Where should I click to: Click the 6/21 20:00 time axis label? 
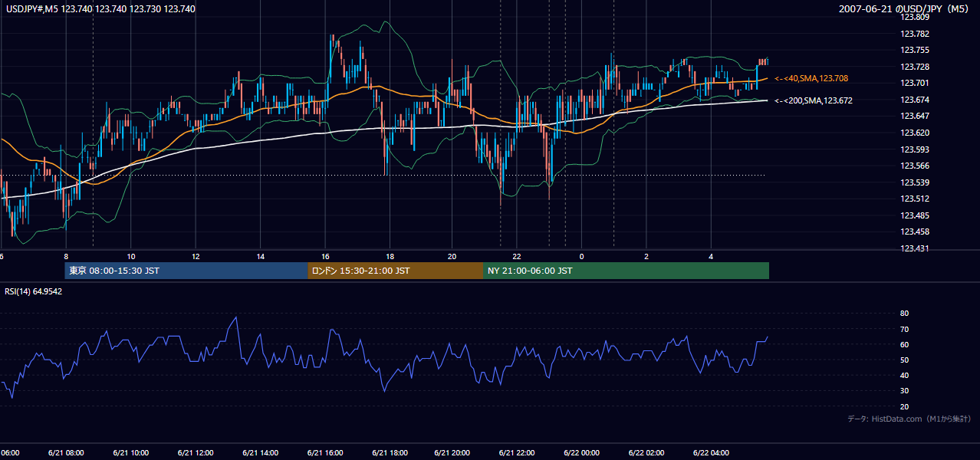(x=453, y=453)
